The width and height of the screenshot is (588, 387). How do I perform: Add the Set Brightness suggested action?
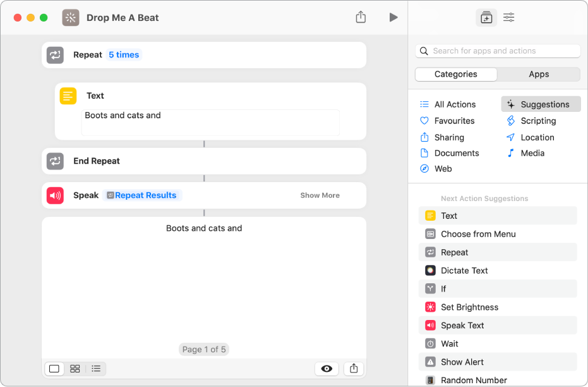[x=469, y=307]
